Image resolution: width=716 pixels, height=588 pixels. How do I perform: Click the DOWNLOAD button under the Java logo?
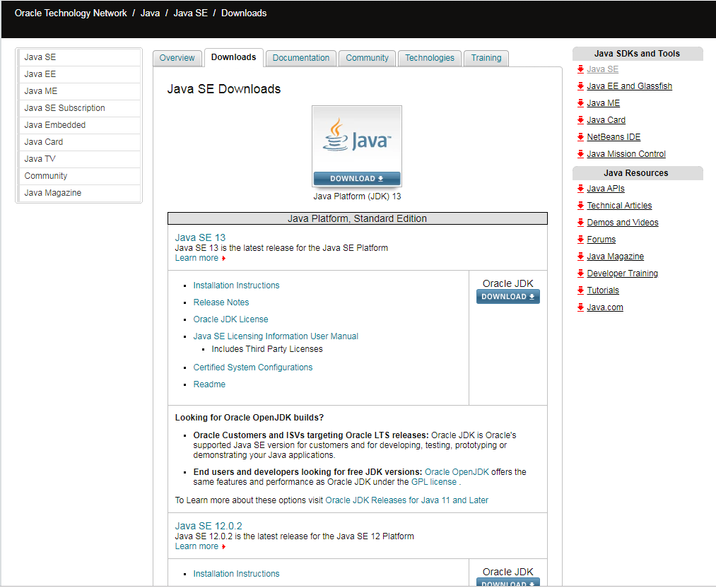pyautogui.click(x=357, y=179)
